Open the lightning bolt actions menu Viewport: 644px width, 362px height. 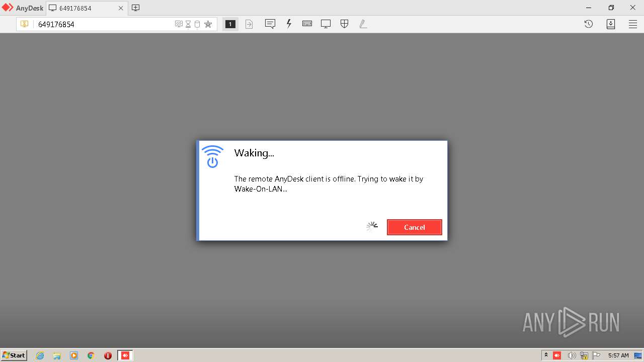coord(289,24)
